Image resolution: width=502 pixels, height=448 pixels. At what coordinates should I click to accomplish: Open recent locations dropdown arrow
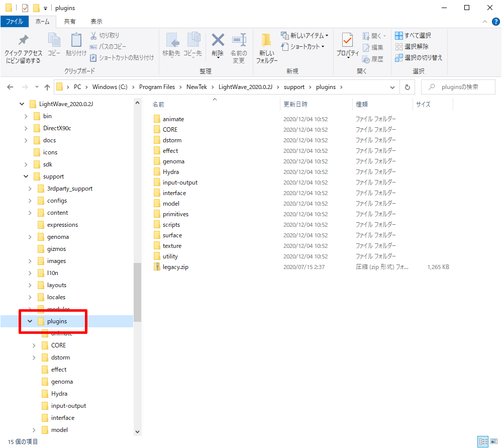coord(37,87)
